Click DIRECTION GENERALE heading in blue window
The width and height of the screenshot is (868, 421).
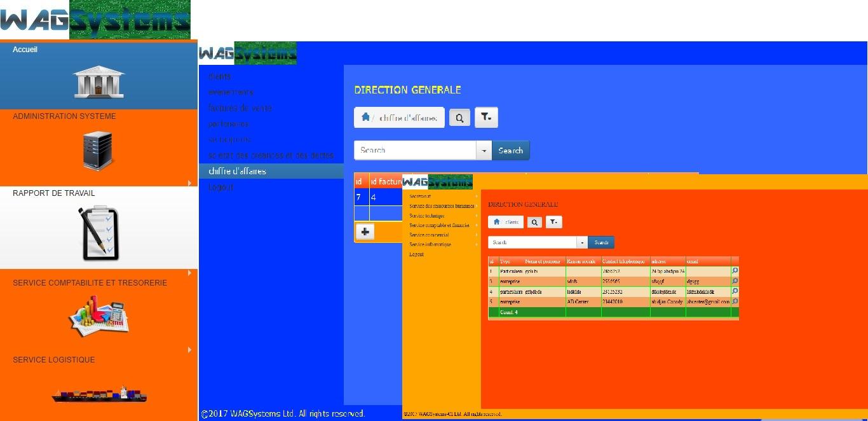coord(407,90)
